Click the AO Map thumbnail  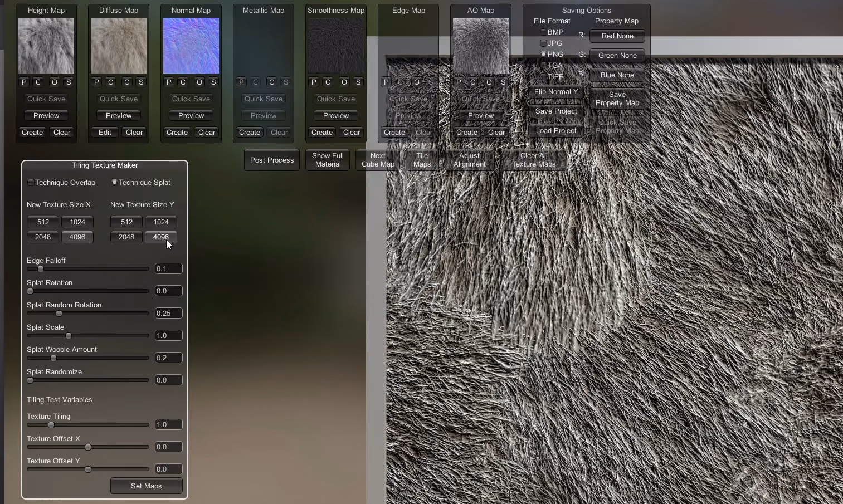481,46
